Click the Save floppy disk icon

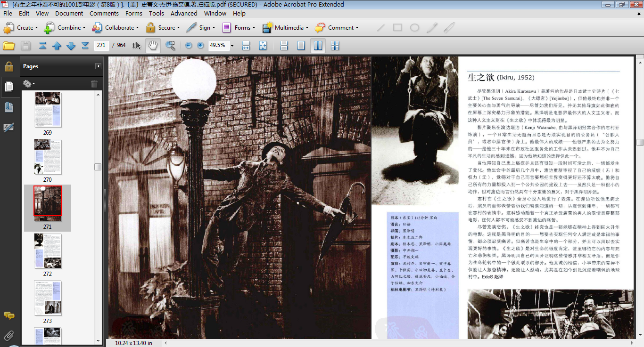coord(25,46)
